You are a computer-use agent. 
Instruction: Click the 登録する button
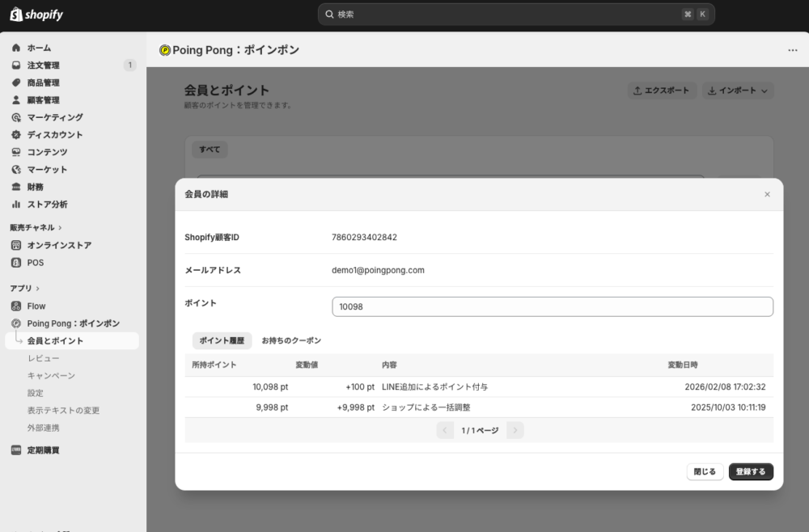coord(751,472)
